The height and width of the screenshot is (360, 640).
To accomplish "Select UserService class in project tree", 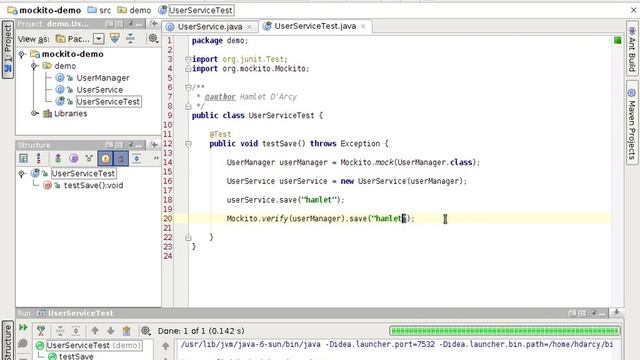I will coord(100,90).
